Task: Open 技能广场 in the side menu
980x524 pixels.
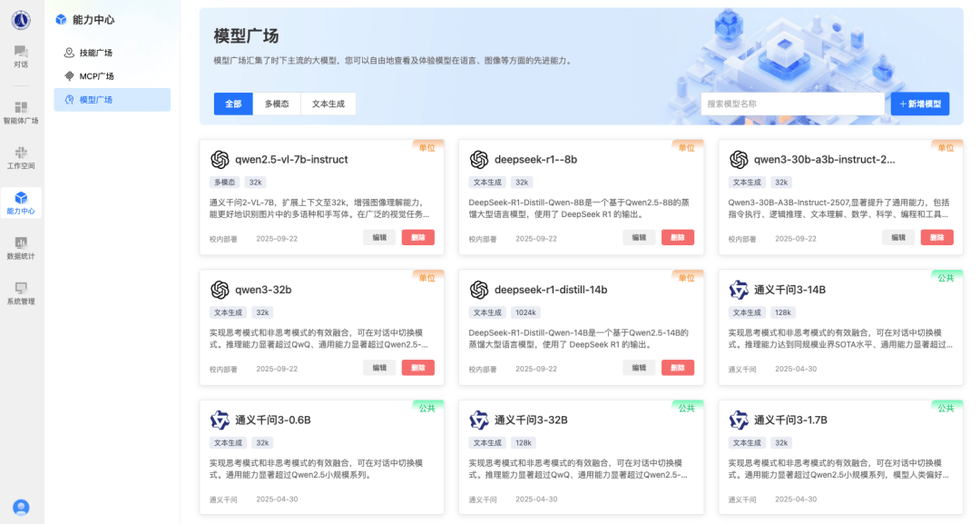Action: (x=95, y=53)
